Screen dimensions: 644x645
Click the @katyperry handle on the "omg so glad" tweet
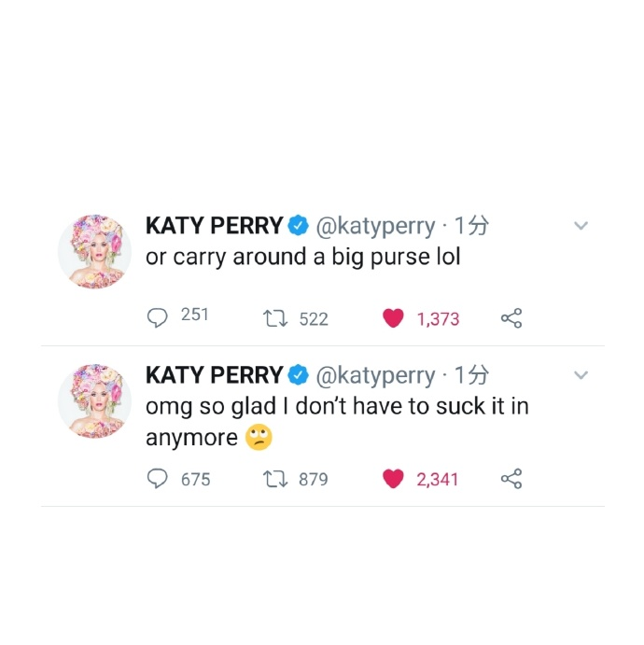(375, 375)
